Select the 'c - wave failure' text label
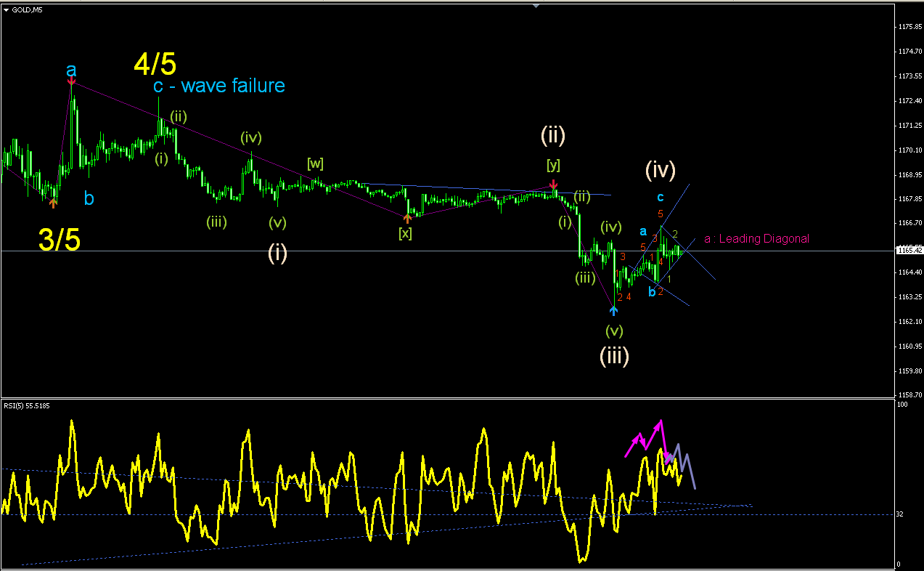Image resolution: width=924 pixels, height=571 pixels. 219,86
